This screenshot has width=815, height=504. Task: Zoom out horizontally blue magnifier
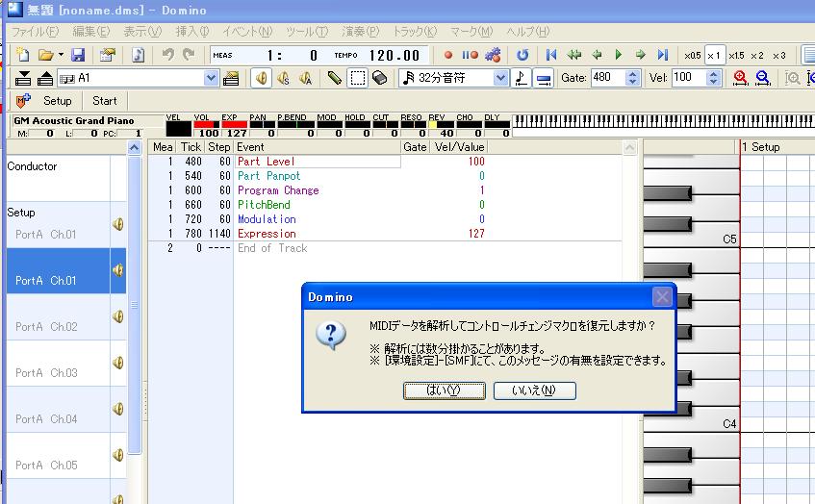pos(762,78)
